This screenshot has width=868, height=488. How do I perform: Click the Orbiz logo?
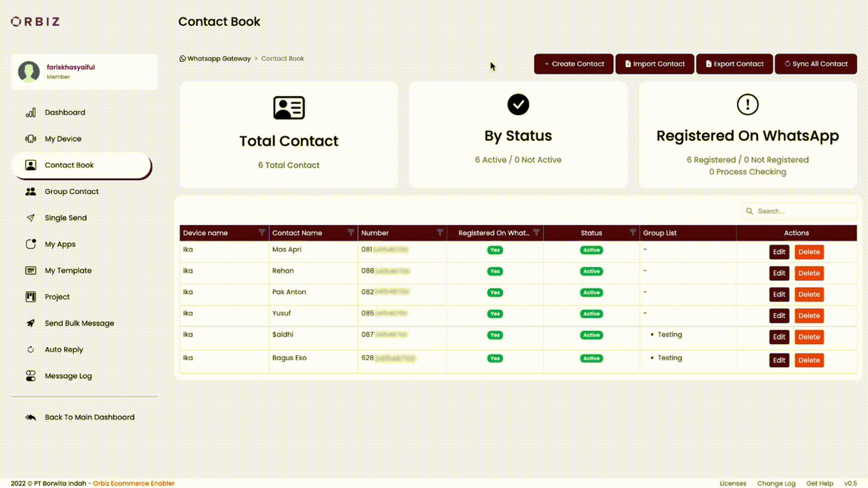pos(35,22)
